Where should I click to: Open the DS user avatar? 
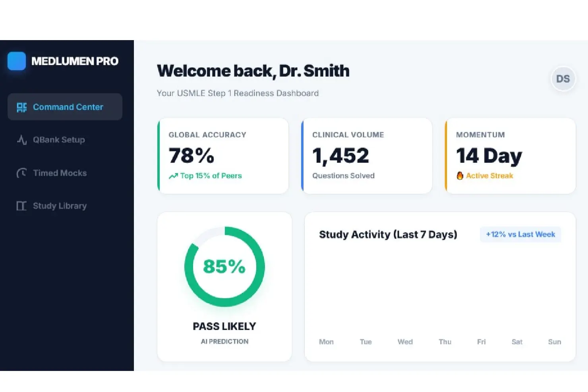coord(563,79)
